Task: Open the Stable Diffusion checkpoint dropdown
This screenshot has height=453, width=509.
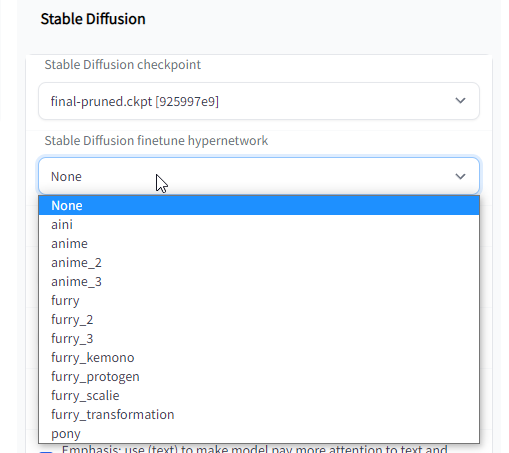Action: 259,101
